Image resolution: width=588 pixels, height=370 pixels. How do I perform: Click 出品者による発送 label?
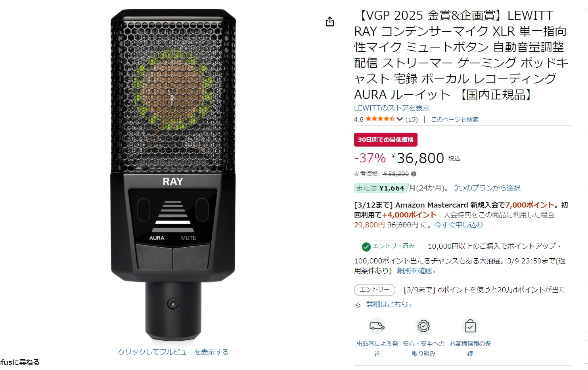(377, 349)
